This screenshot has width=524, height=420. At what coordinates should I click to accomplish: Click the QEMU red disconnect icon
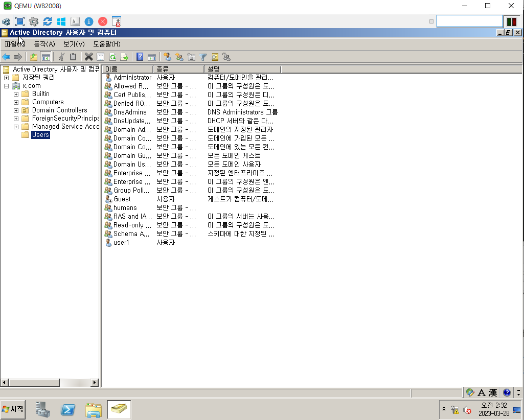103,22
